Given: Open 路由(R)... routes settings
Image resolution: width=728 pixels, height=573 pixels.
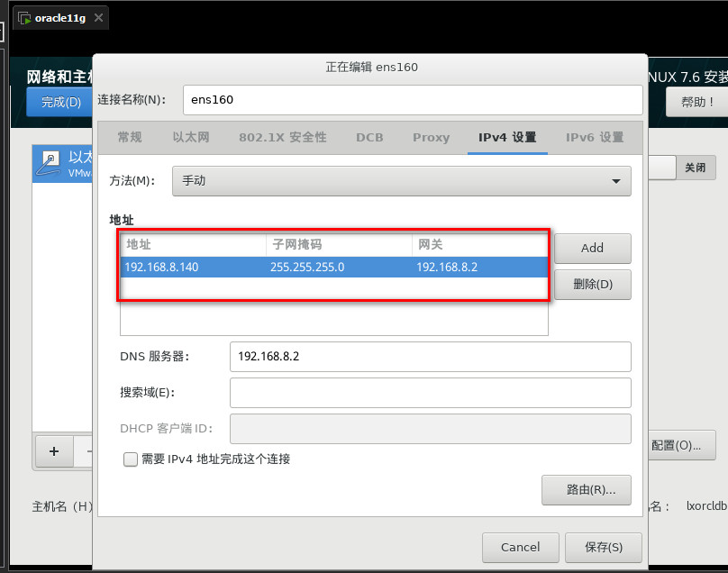Looking at the screenshot, I should [x=586, y=490].
